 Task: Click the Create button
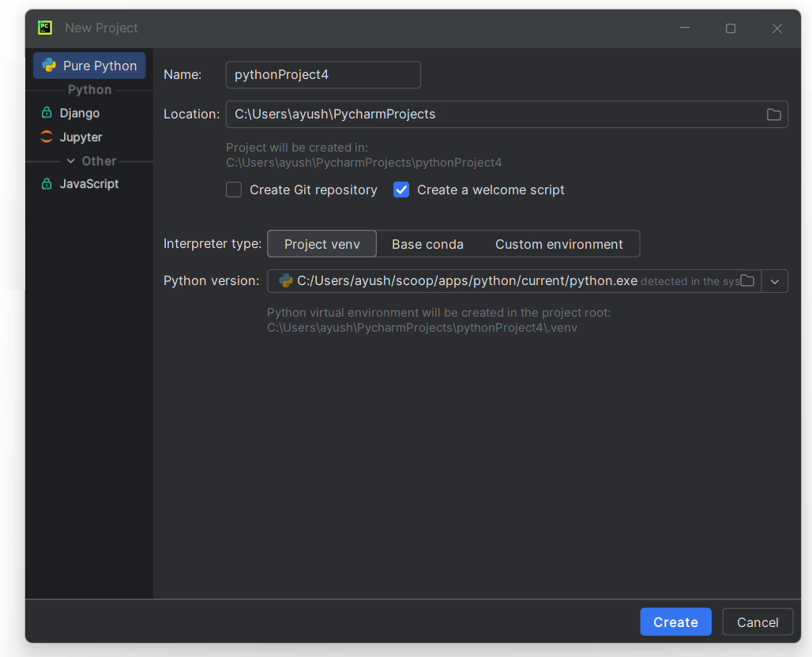point(676,621)
